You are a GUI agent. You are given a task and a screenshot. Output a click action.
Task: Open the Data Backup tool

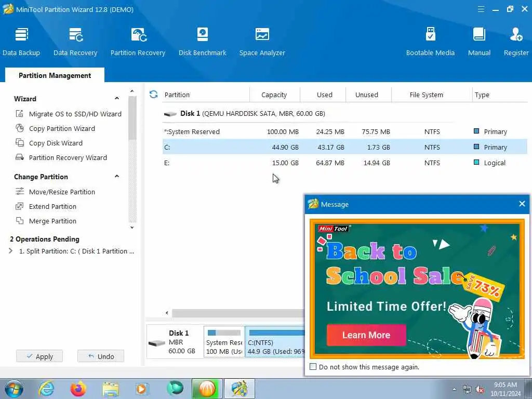pos(21,42)
